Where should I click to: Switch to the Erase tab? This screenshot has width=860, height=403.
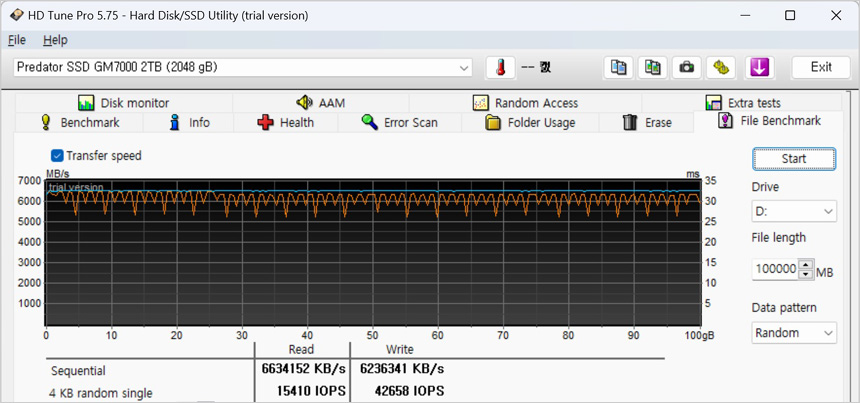coord(646,122)
